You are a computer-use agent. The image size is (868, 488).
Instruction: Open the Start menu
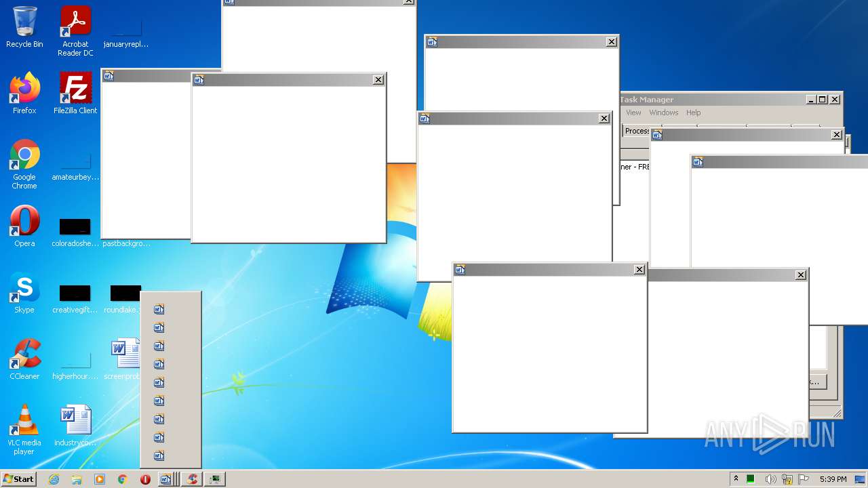(x=18, y=479)
